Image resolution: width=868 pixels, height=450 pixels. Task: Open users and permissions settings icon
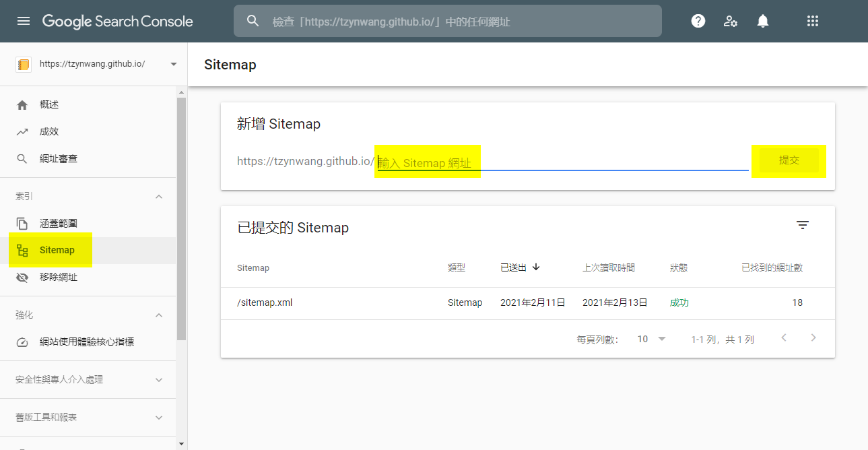[731, 21]
